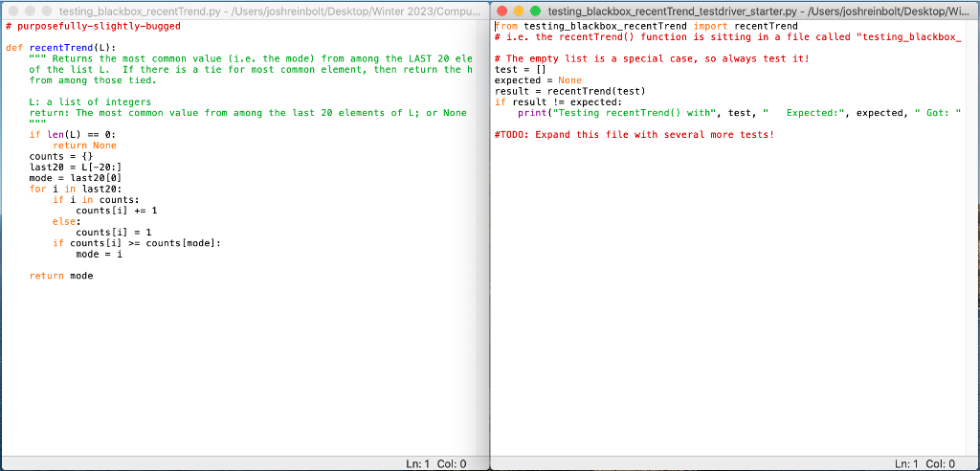The image size is (980, 471).
Task: Minimize the testdriver_starter.py window with yellow button
Action: (518, 11)
